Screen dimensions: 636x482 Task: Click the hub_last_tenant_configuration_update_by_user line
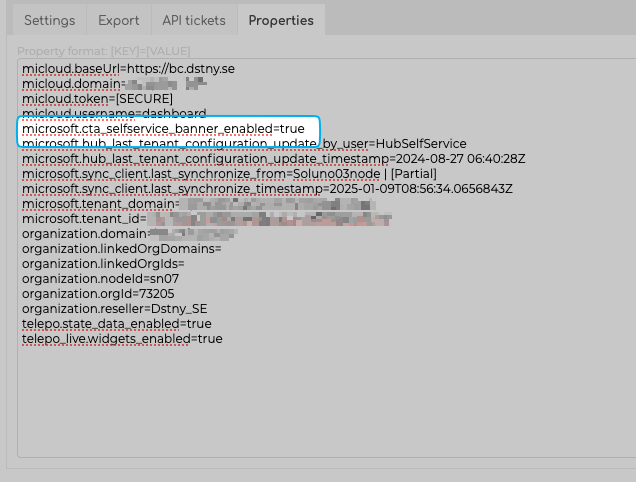point(244,144)
